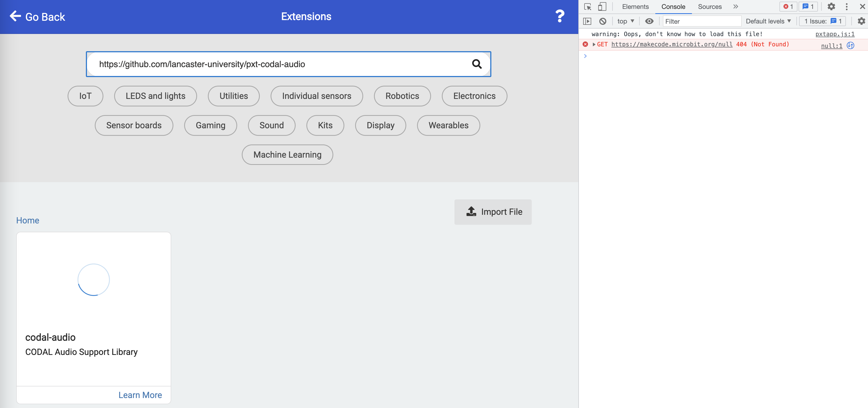
Task: Open DevTools settings gear
Action: click(x=832, y=7)
